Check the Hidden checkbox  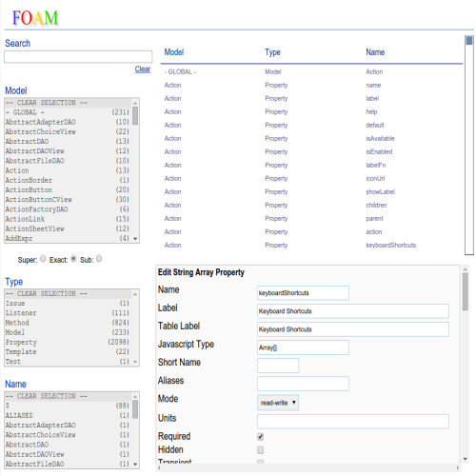(x=260, y=450)
